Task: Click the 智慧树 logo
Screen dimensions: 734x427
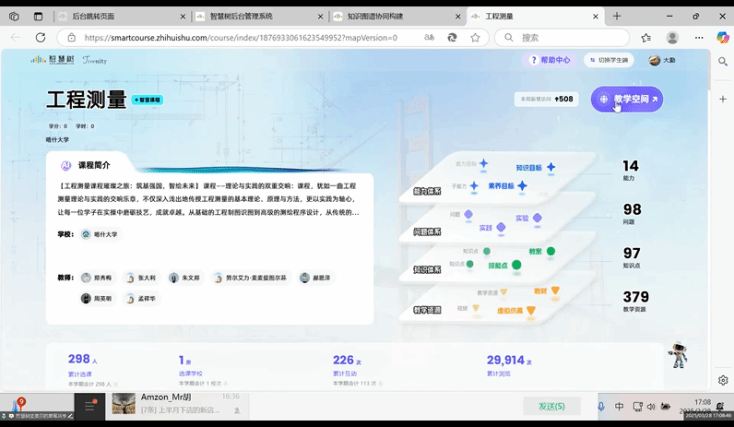Action: (48, 60)
